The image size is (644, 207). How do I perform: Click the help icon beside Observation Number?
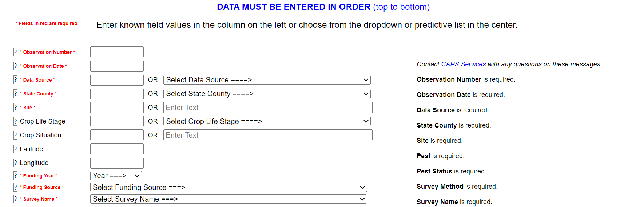tap(15, 52)
